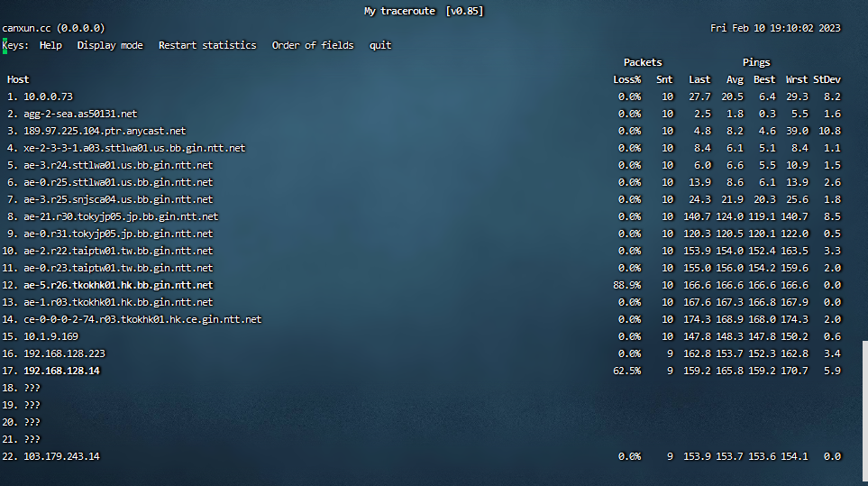Viewport: 868px width, 486px height.
Task: Select host ae-3.r24.sttlwa01.us.bb.gin.ntt.net
Action: coord(118,166)
